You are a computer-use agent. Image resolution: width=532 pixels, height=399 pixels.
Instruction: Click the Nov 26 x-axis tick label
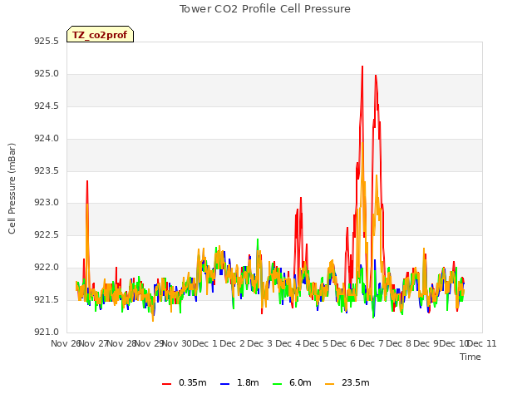pos(66,343)
